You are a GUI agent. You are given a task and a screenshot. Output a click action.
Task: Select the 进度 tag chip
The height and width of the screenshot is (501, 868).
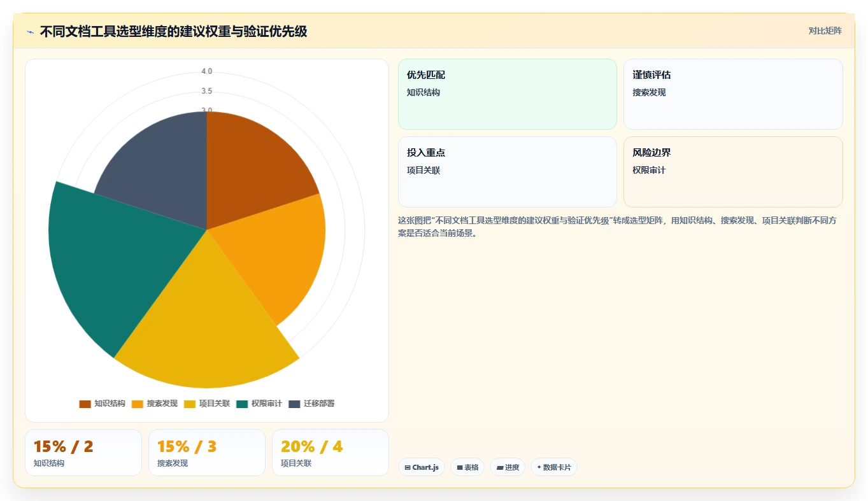pos(508,467)
